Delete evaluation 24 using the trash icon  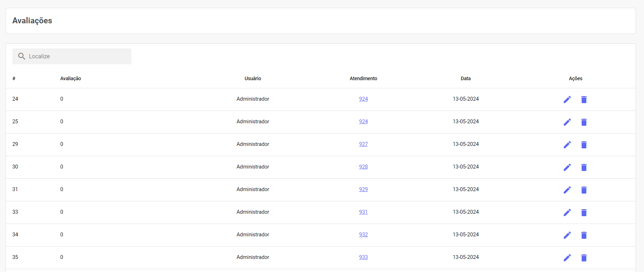(x=584, y=100)
